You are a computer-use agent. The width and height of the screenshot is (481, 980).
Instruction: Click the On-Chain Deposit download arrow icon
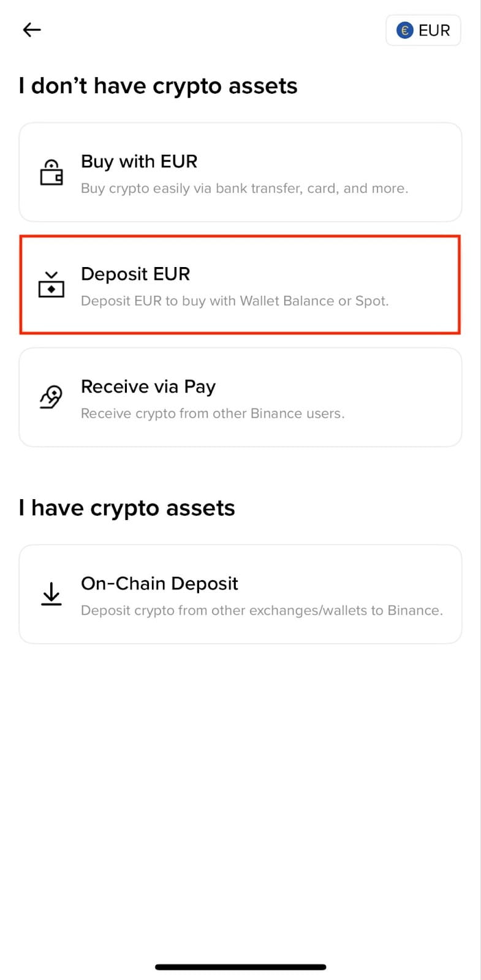(51, 594)
